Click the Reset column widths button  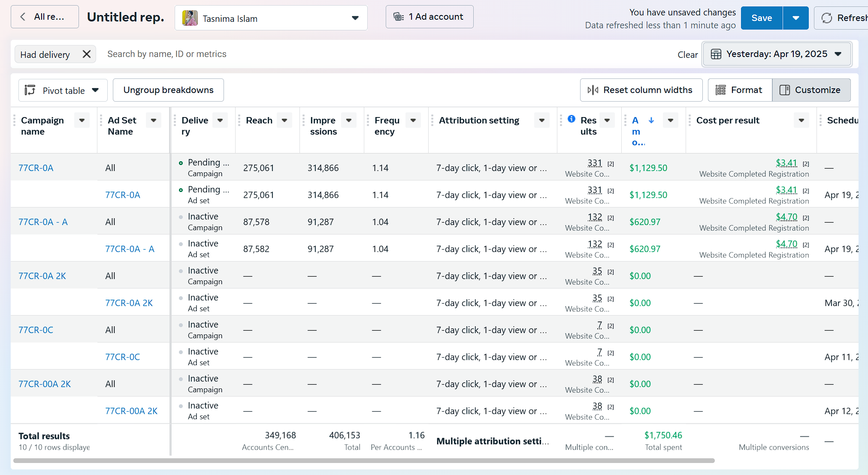click(x=641, y=90)
